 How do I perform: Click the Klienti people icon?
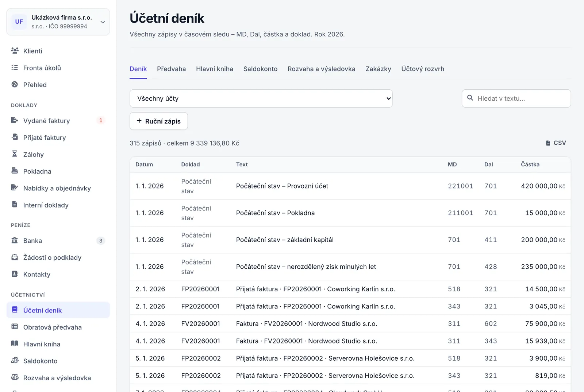point(15,51)
